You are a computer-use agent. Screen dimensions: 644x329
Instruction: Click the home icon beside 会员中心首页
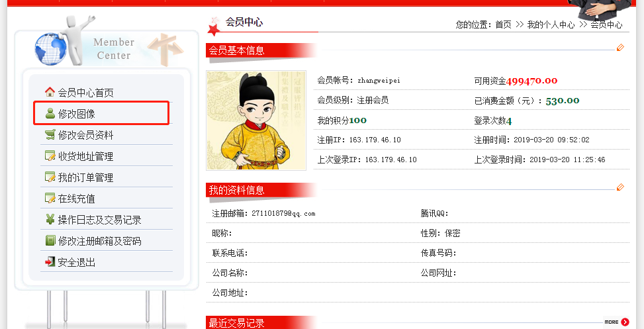[x=50, y=91]
